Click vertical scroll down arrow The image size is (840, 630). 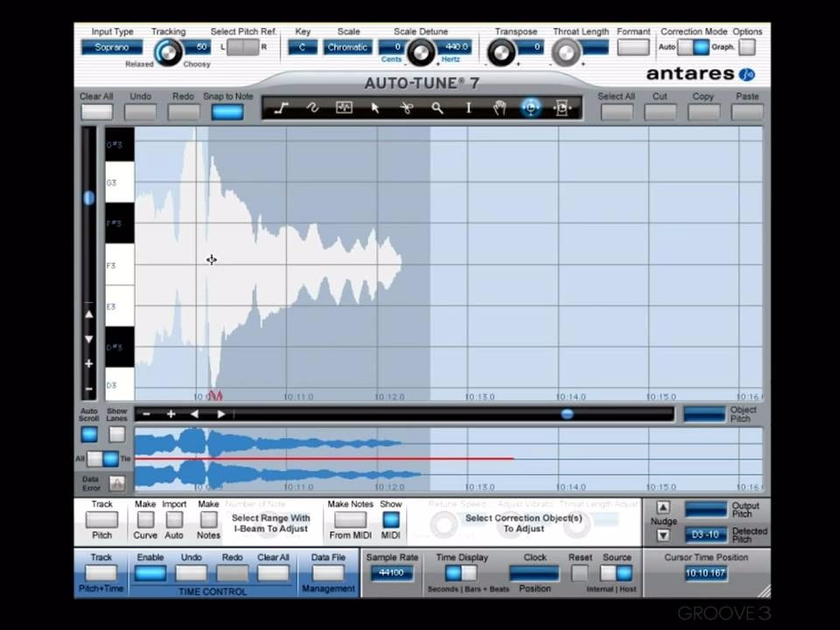point(89,339)
